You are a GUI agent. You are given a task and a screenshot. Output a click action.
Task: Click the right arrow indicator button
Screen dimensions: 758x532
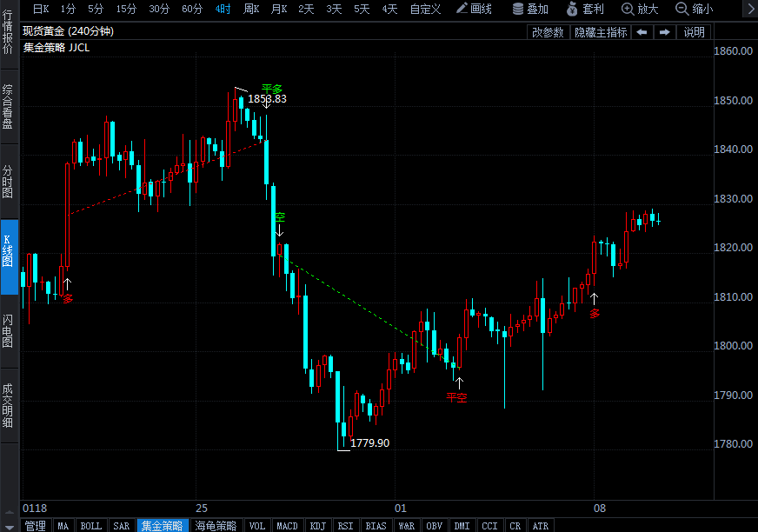pos(665,32)
